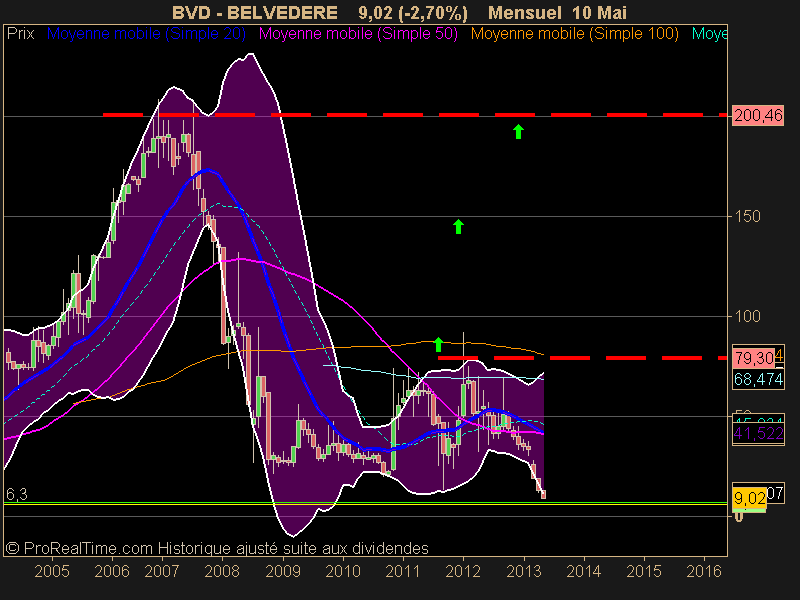Pick 2013 on the time axis
The height and width of the screenshot is (600, 800).
[524, 571]
